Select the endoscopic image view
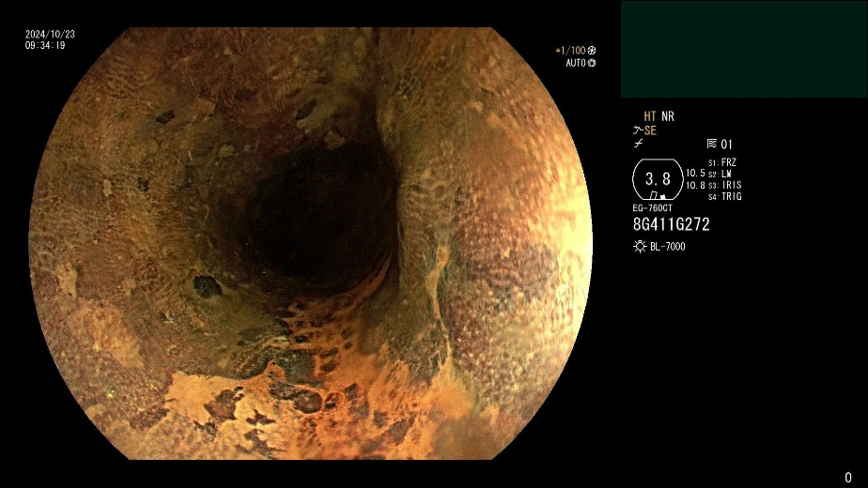Screen dimensions: 868x488 [311, 243]
